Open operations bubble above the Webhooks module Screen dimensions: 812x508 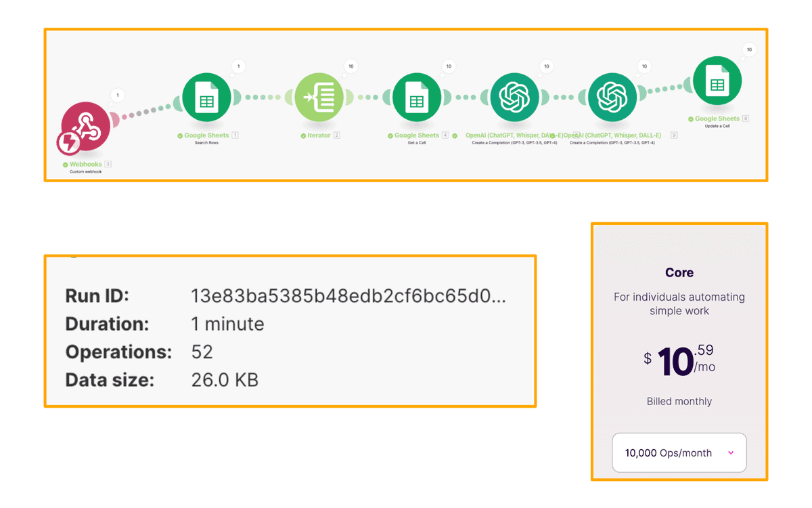pyautogui.click(x=118, y=96)
